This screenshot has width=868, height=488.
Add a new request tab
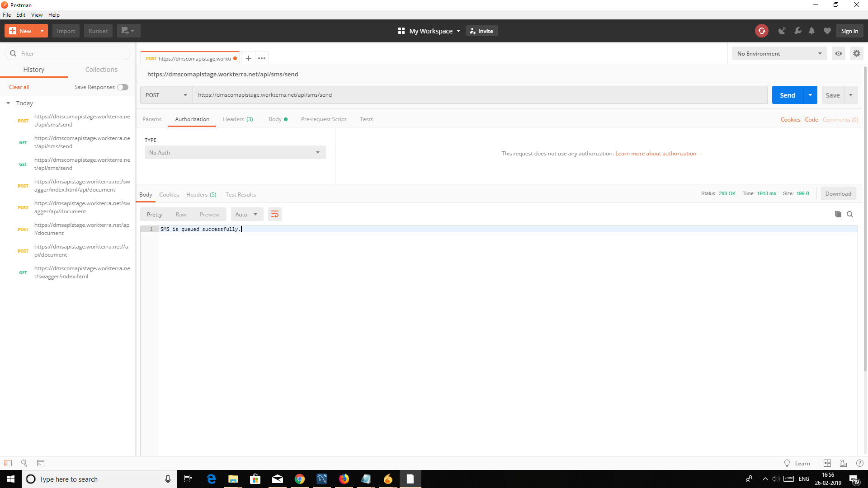pos(249,58)
